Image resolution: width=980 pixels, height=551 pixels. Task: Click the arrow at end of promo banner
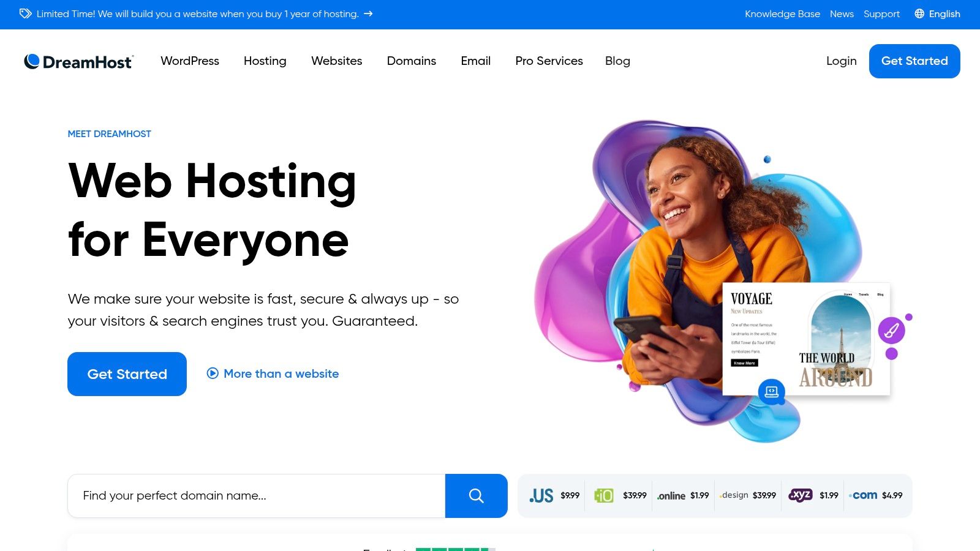[367, 13]
